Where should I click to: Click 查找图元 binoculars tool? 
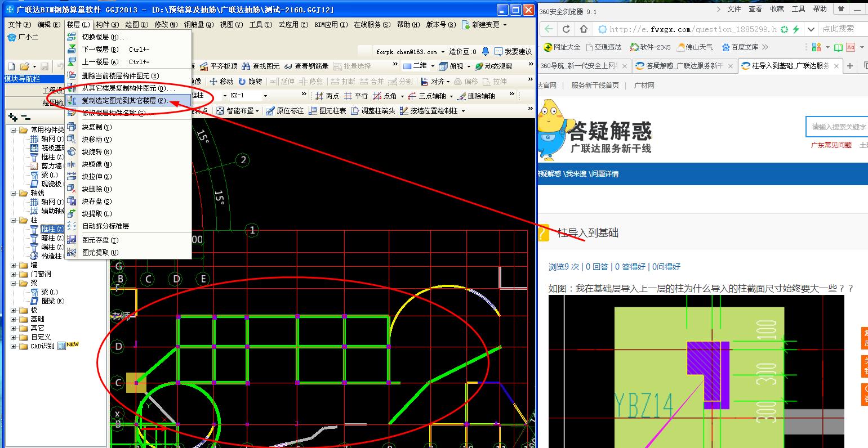(x=261, y=66)
